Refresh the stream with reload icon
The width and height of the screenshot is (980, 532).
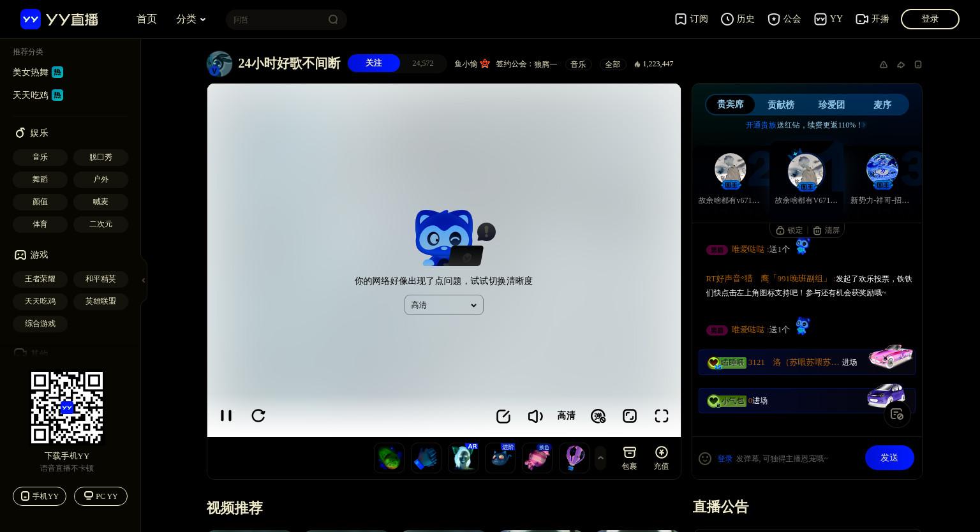[258, 416]
